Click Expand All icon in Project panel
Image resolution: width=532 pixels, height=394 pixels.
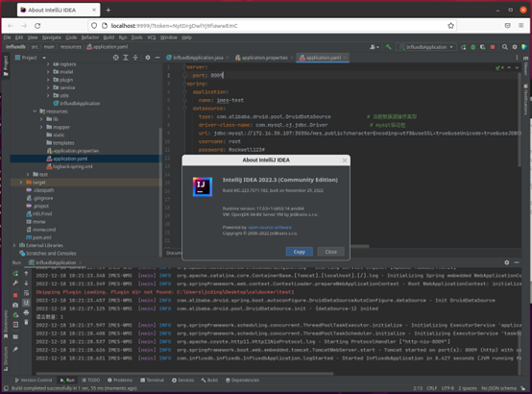(126, 58)
